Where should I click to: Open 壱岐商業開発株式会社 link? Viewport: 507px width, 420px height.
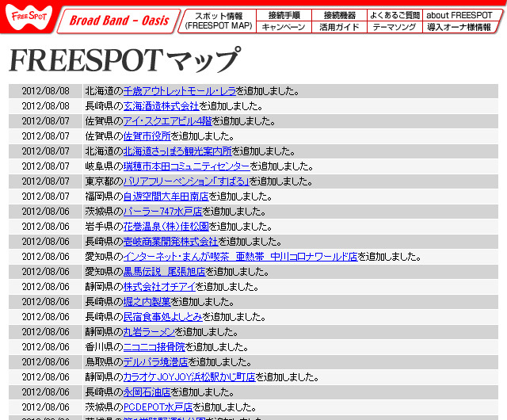(171, 242)
